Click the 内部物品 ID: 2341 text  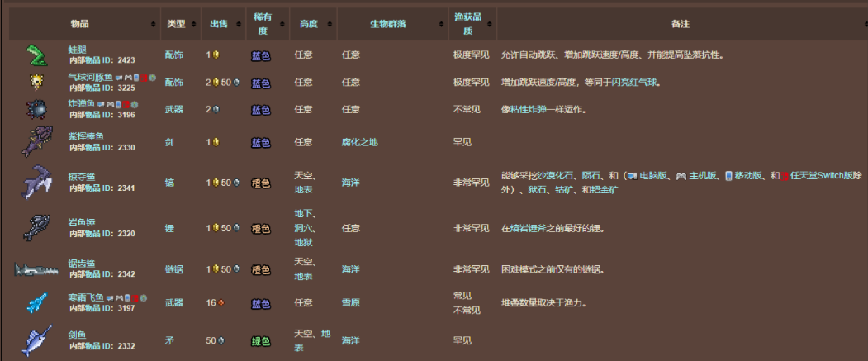tap(102, 188)
